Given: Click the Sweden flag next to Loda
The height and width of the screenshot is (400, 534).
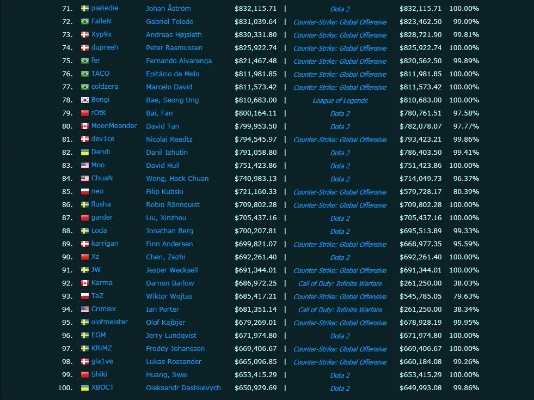Looking at the screenshot, I should [x=85, y=231].
